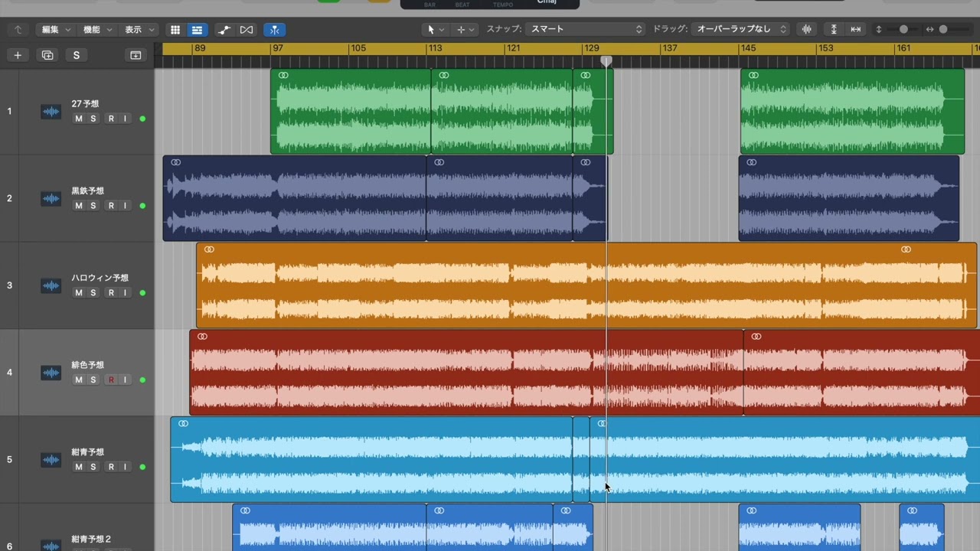Viewport: 980px width, 551px height.
Task: Adjust the horizontal zoom slider
Action: 943,29
